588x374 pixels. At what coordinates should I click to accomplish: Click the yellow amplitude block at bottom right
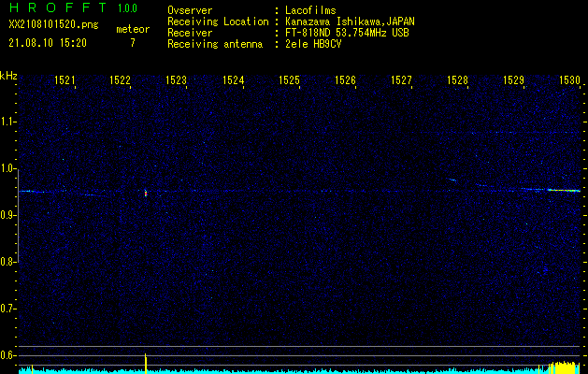click(x=564, y=367)
